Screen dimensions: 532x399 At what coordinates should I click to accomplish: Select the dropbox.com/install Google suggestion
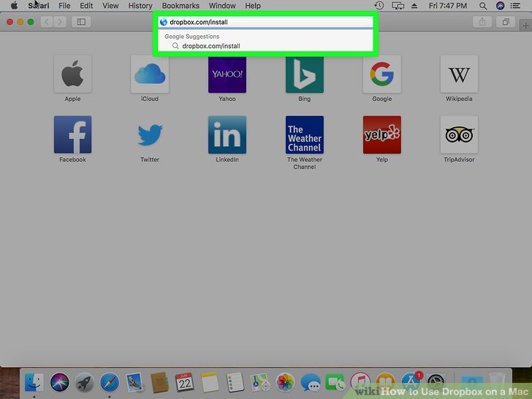[x=266, y=46]
